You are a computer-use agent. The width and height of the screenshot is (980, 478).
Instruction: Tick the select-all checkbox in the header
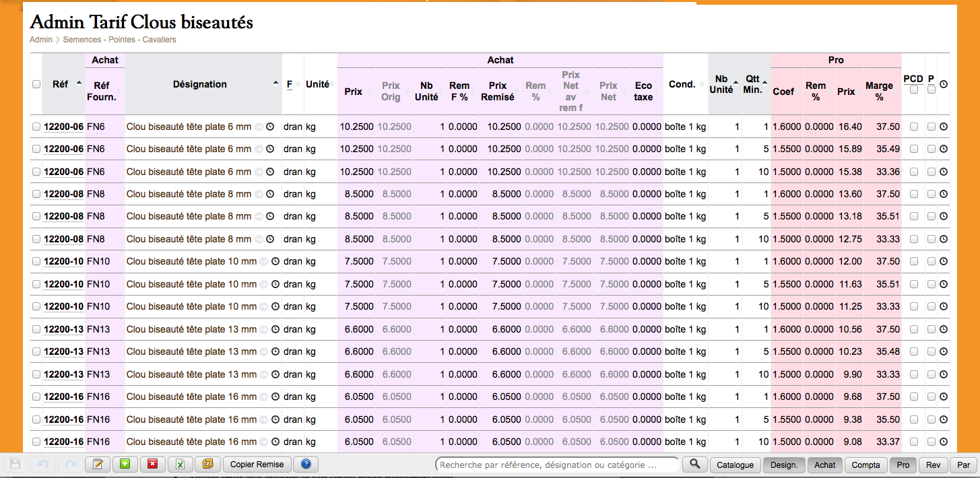click(x=36, y=84)
